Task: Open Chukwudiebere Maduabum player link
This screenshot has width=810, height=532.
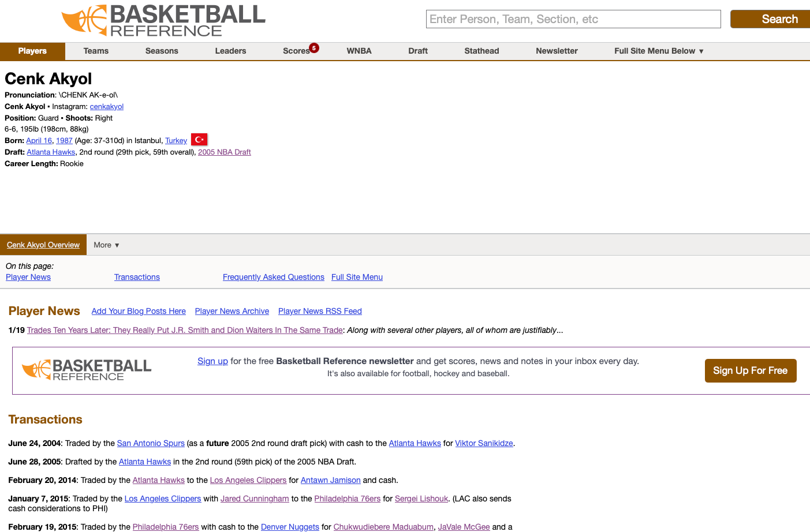Action: (x=383, y=527)
